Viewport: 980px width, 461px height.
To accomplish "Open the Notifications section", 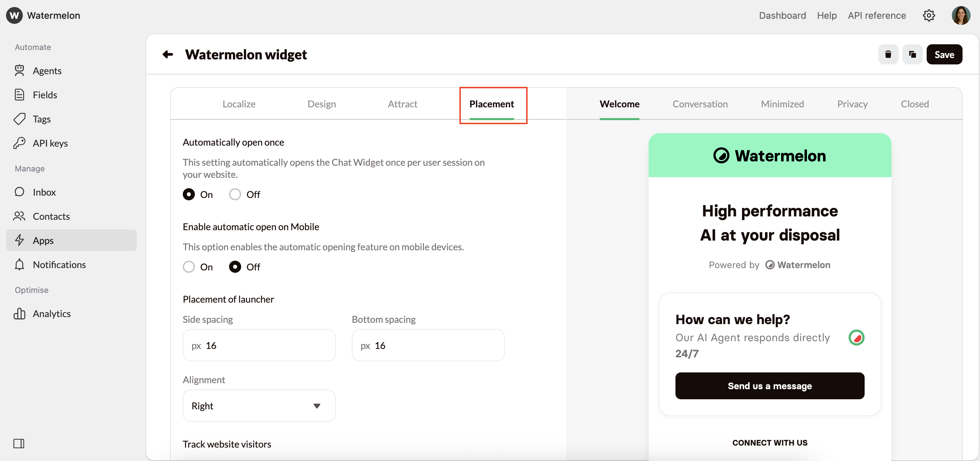I will [59, 264].
